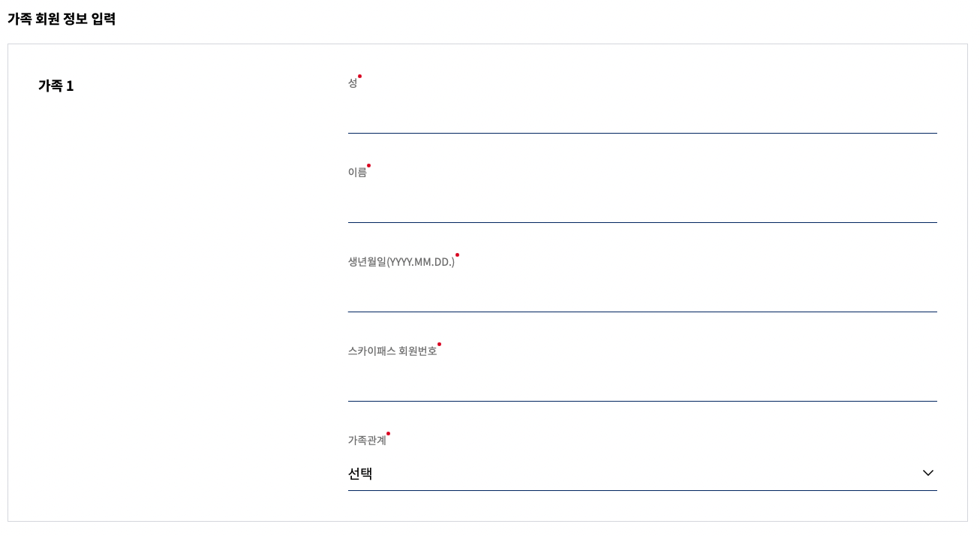Click the red required dot beside 성
This screenshot has height=536, width=980.
(361, 74)
